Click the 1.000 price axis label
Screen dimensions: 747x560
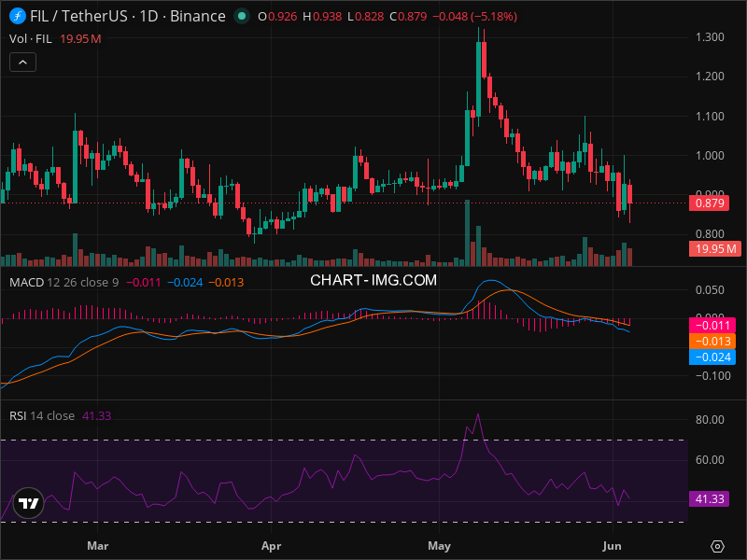point(710,155)
